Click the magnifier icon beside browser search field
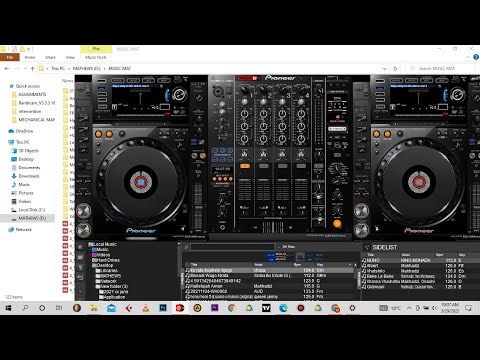The image size is (480, 360). (x=187, y=247)
